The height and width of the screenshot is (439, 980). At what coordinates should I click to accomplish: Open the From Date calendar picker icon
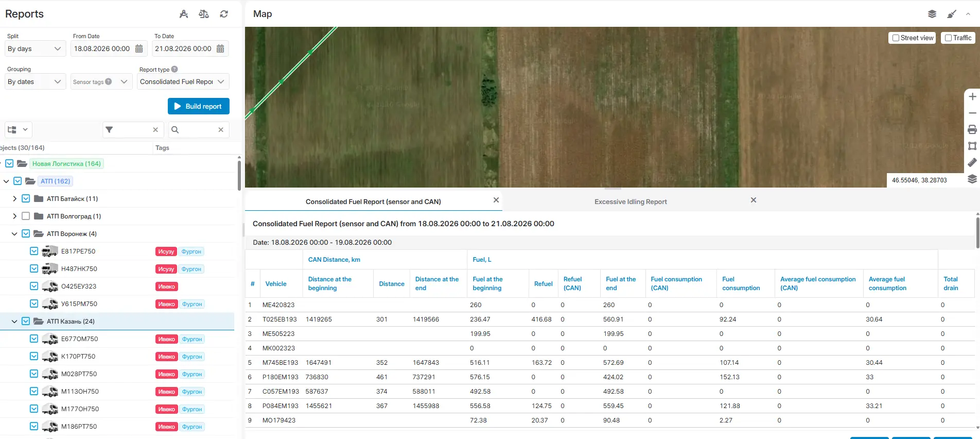[139, 48]
